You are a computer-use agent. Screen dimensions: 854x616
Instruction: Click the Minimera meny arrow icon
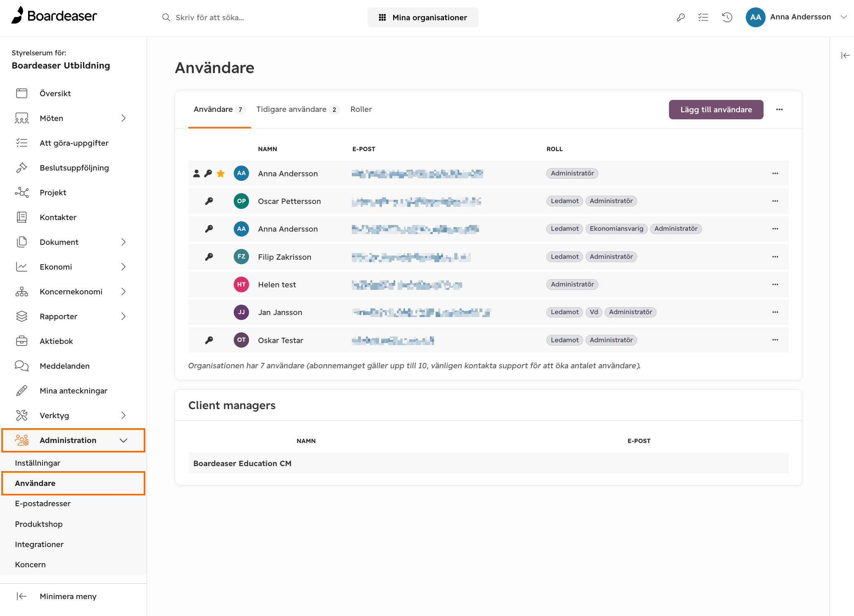(21, 596)
